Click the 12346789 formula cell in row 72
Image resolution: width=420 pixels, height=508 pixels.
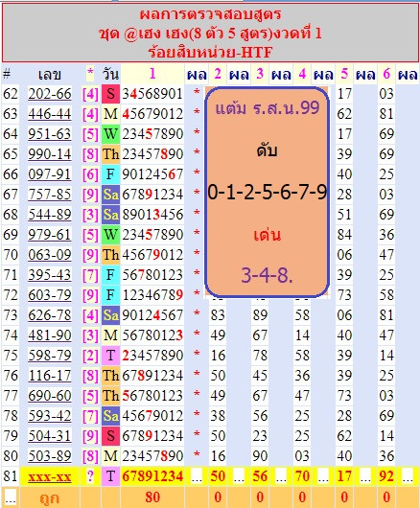[x=152, y=295]
